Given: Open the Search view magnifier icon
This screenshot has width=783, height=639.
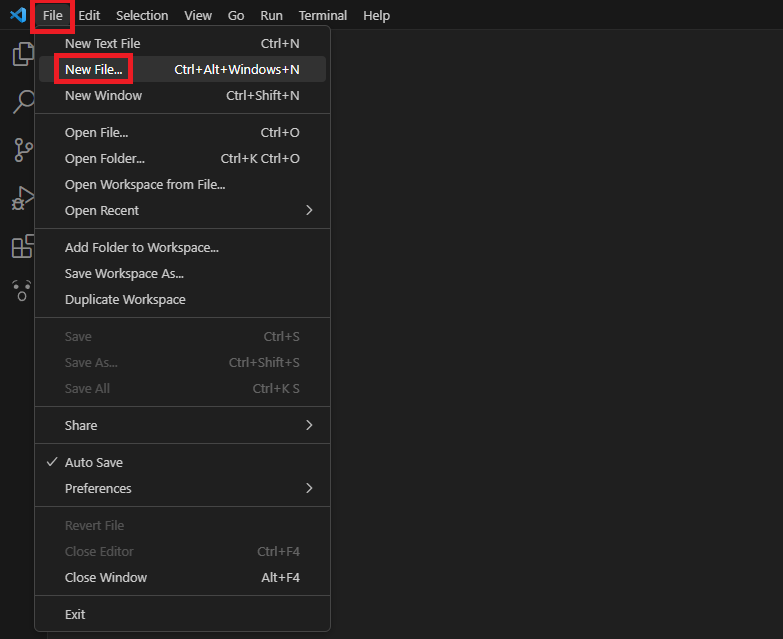Looking at the screenshot, I should pos(22,102).
